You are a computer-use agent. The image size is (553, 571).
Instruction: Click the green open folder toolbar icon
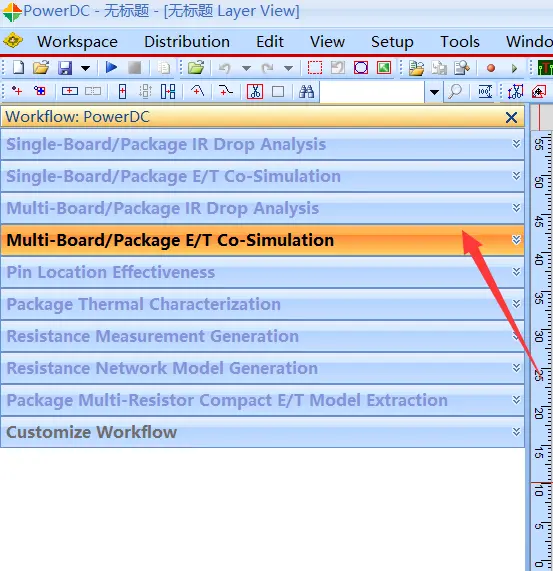tap(196, 68)
